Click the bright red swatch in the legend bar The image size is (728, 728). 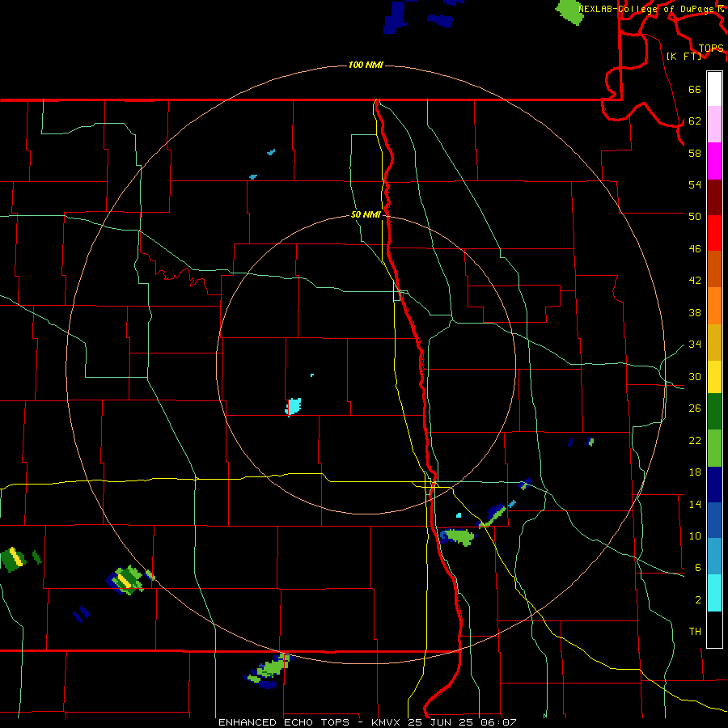(x=714, y=233)
